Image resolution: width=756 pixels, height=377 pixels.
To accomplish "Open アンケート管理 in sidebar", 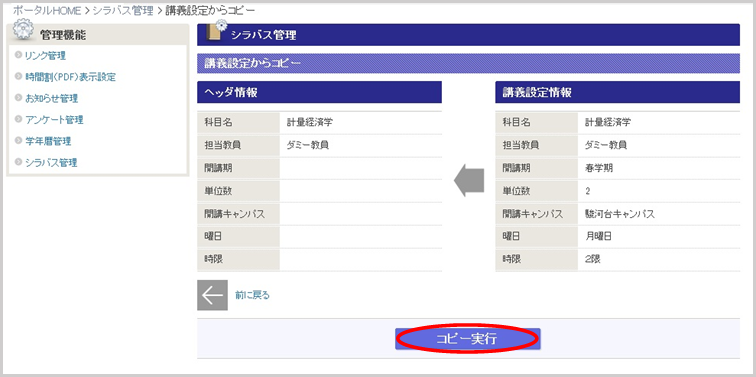I will [54, 120].
